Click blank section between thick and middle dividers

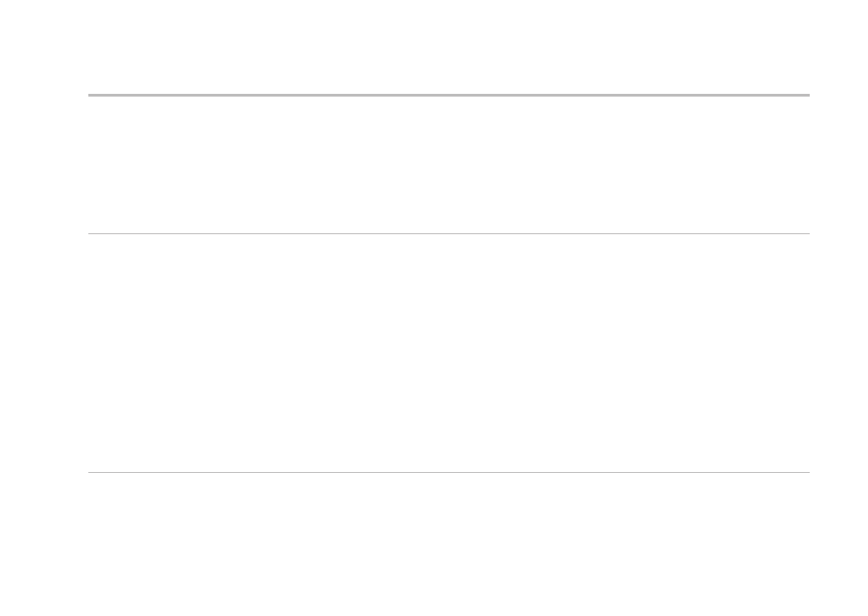pos(448,165)
